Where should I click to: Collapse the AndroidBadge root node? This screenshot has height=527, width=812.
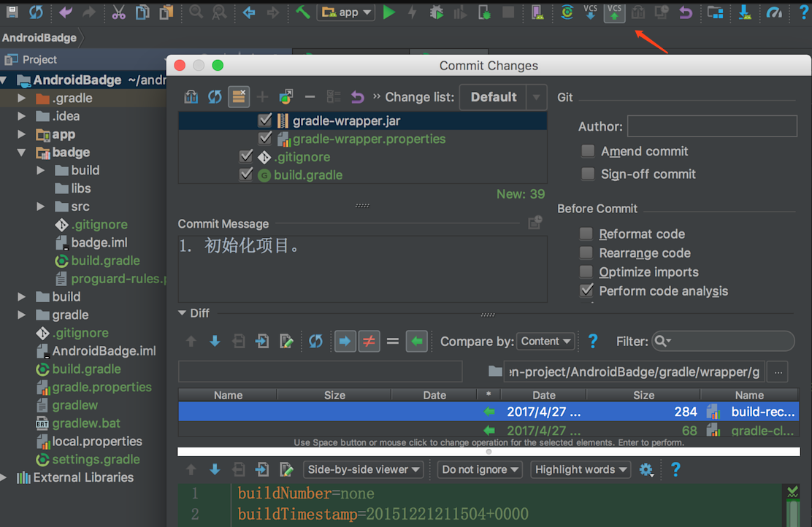pyautogui.click(x=4, y=80)
